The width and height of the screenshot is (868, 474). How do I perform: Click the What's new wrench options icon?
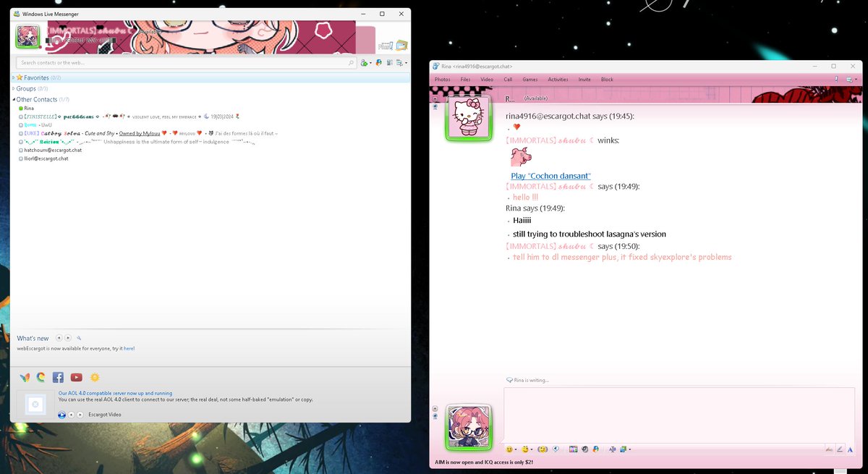click(79, 338)
